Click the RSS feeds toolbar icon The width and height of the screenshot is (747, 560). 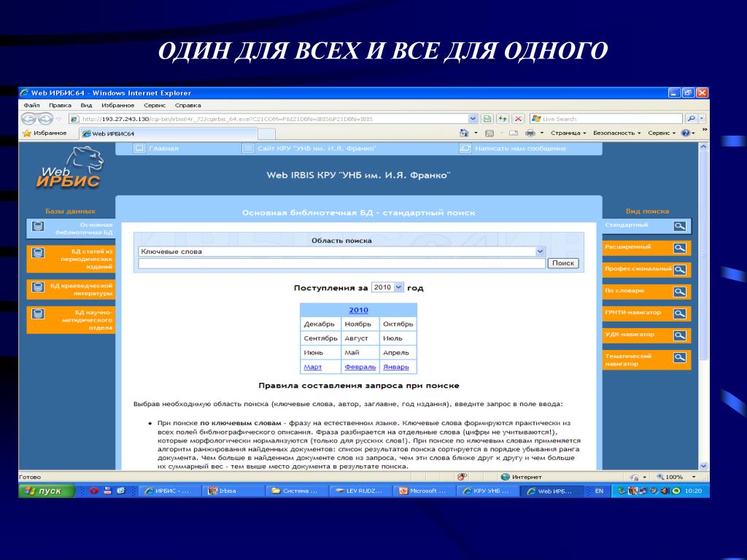(489, 133)
